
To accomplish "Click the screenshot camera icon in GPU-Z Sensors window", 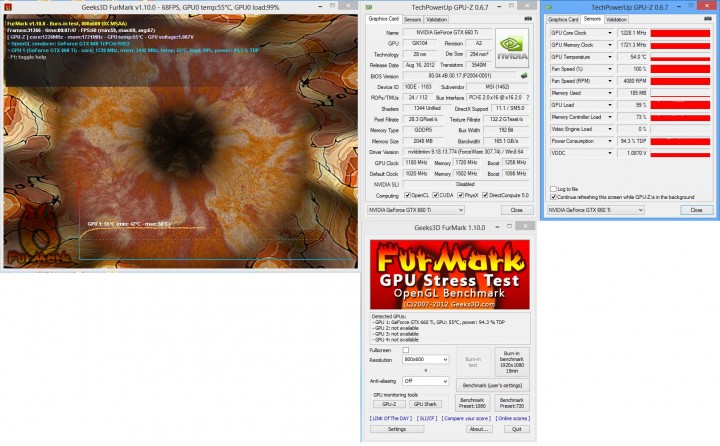I will point(707,19).
